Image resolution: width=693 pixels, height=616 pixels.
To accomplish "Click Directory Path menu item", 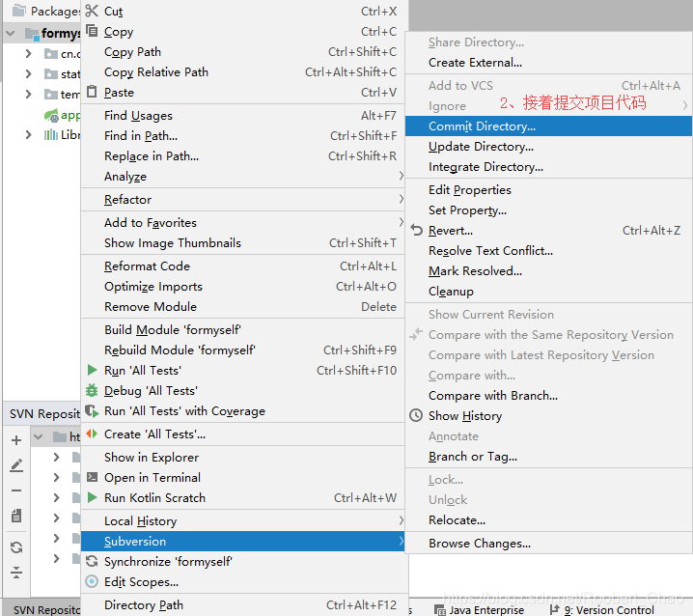I will pos(242,604).
